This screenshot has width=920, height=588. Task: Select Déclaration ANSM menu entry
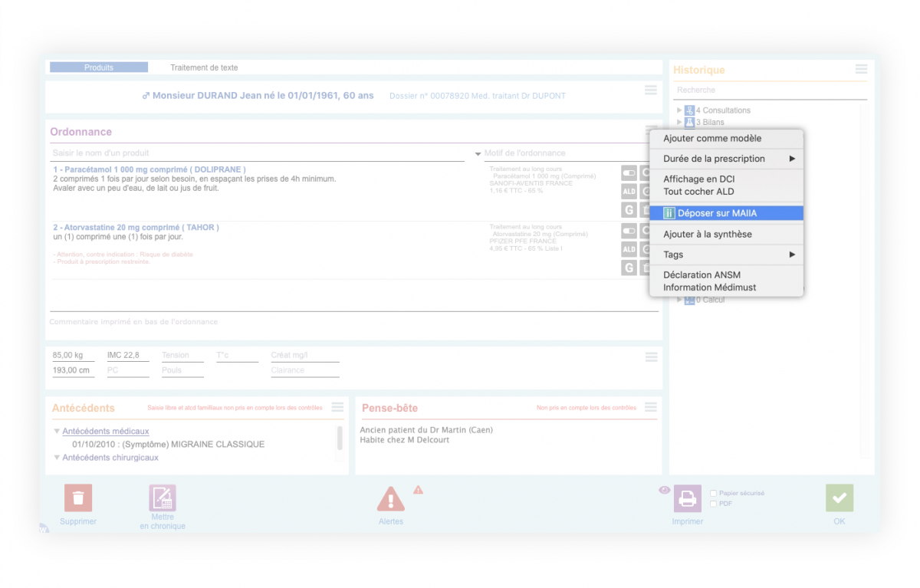pos(726,274)
